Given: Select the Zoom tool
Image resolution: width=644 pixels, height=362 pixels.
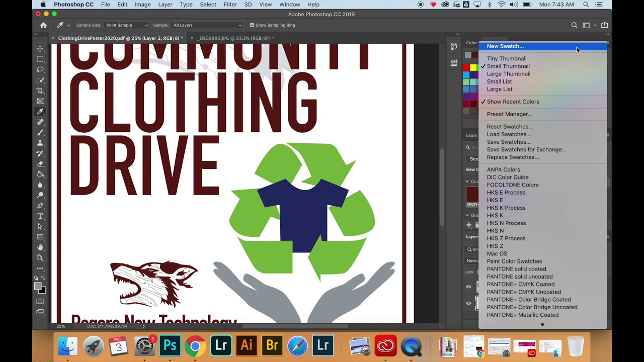Looking at the screenshot, I should [x=40, y=258].
